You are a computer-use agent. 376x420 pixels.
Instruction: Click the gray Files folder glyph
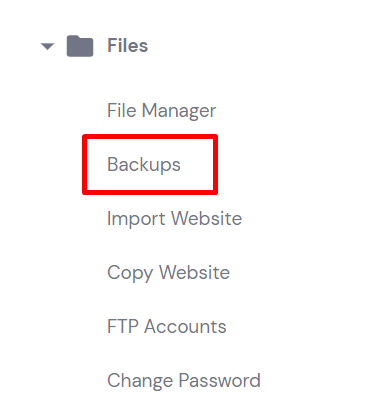(x=80, y=46)
